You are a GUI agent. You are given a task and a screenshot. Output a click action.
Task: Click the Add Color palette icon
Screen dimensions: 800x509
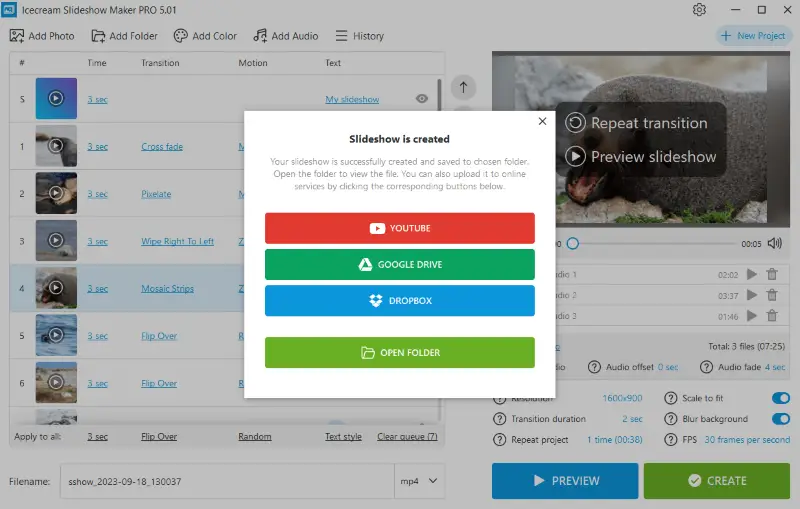(x=180, y=36)
